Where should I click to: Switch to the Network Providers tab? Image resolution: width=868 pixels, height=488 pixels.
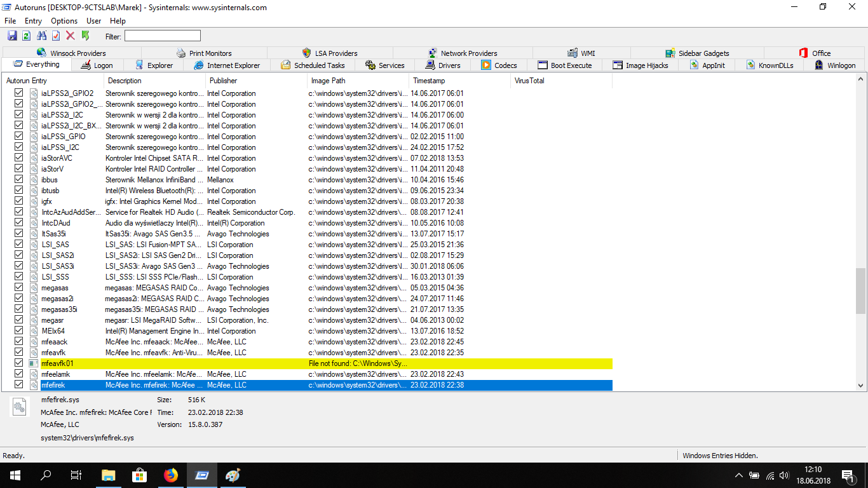[463, 53]
